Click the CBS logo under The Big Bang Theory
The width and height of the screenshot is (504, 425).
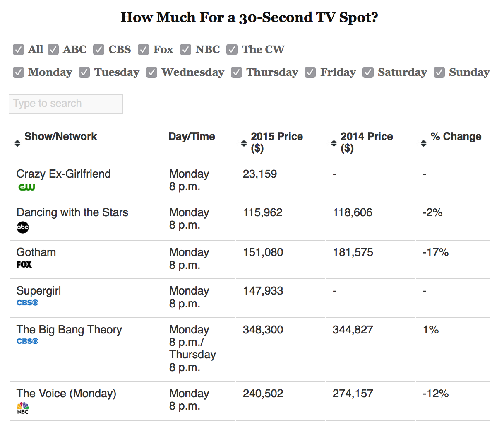tap(27, 341)
